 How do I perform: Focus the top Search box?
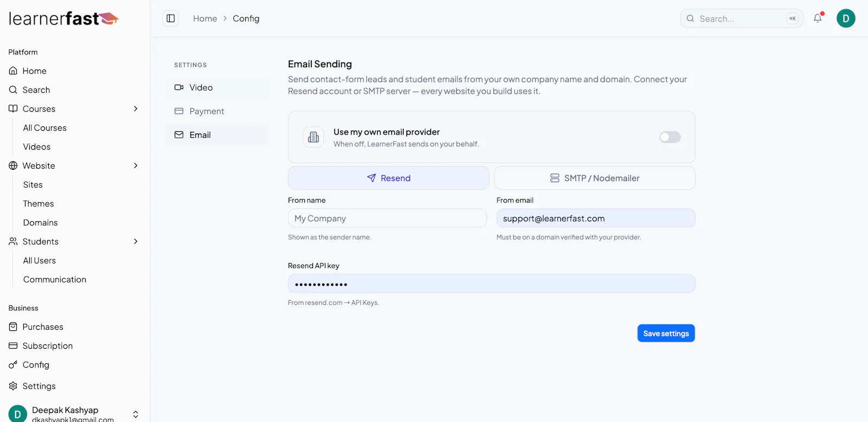pos(742,18)
